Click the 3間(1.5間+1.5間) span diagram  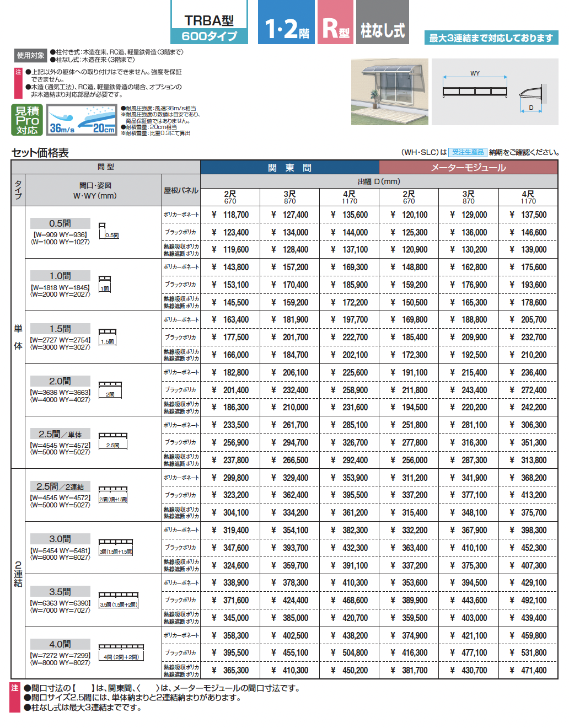(116, 547)
